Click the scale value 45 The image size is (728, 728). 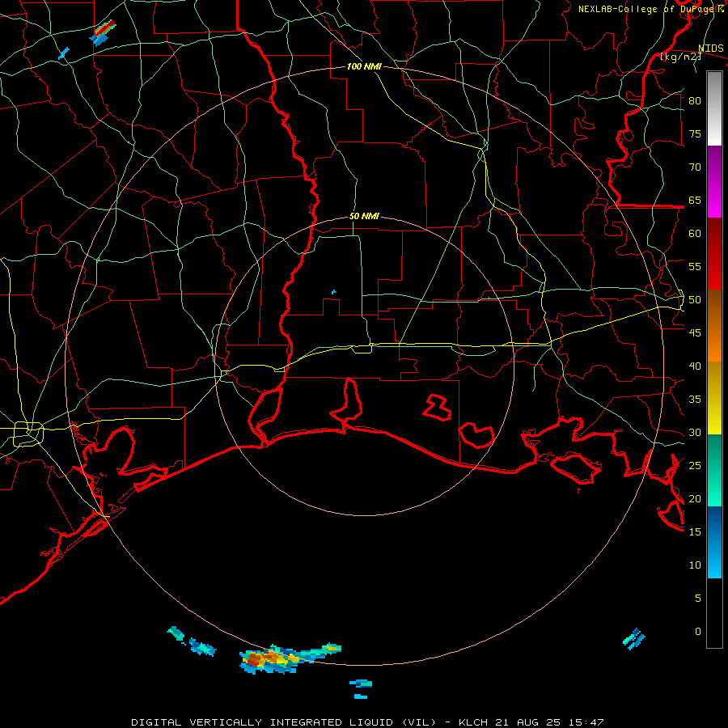695,333
